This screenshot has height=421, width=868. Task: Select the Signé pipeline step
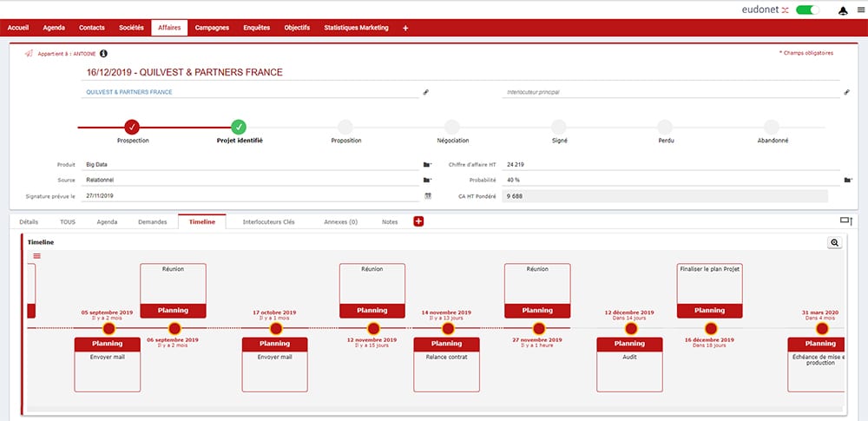tap(559, 127)
